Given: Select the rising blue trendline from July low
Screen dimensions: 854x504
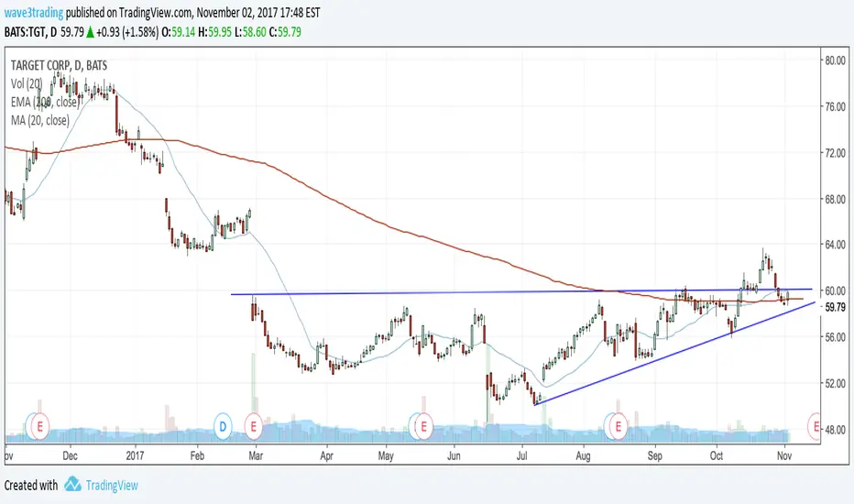Looking at the screenshot, I should (x=674, y=354).
